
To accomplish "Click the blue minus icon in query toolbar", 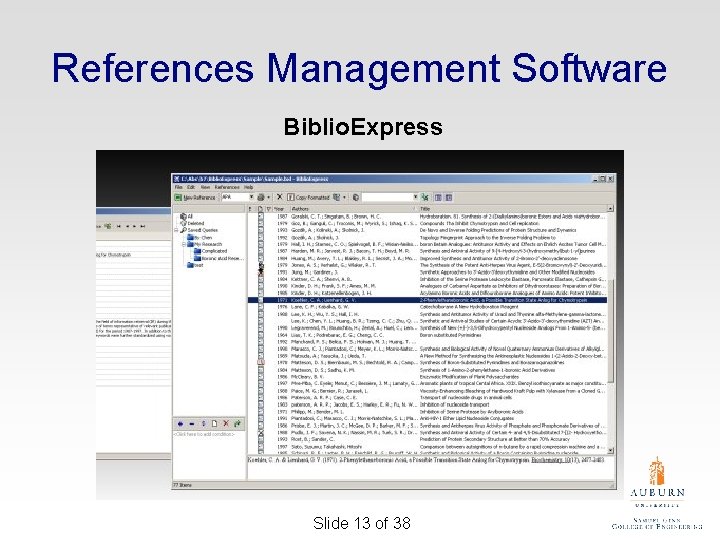I will [x=191, y=424].
